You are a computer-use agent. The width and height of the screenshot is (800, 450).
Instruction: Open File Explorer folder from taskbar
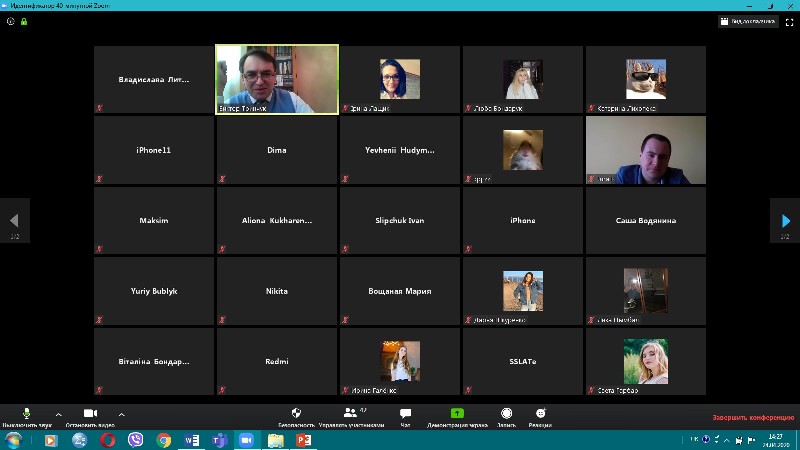point(276,440)
